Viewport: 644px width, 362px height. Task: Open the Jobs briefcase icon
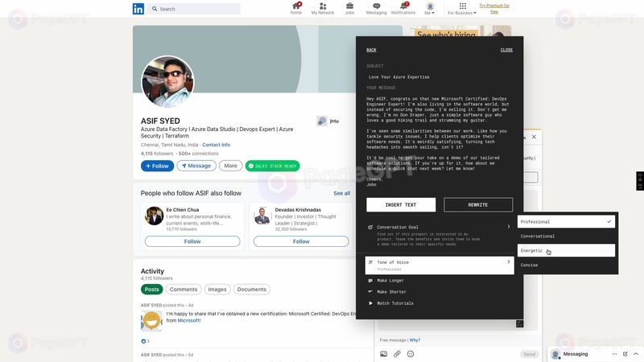[349, 8]
